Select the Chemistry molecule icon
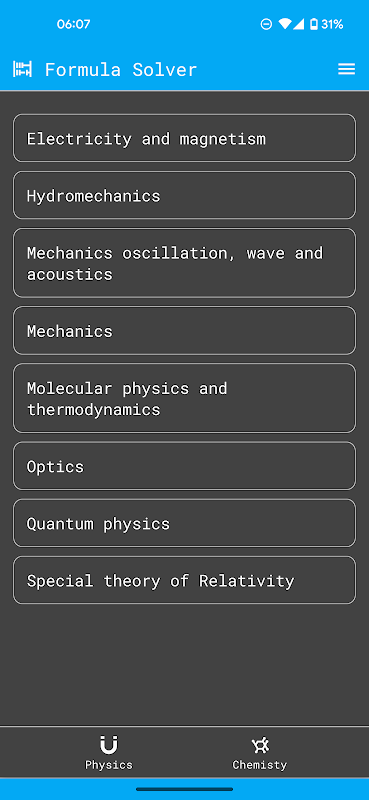 (x=260, y=745)
